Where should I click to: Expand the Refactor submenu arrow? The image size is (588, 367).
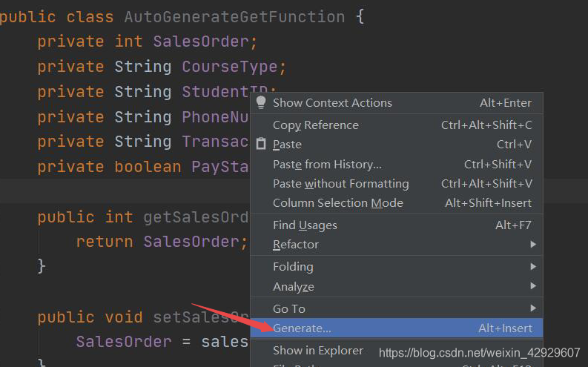point(533,245)
